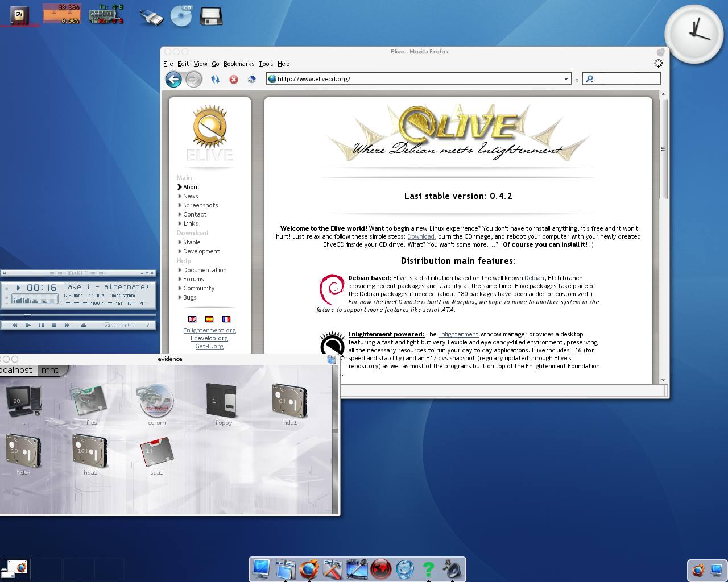Open the Edit menu in Firefox

coord(183,64)
